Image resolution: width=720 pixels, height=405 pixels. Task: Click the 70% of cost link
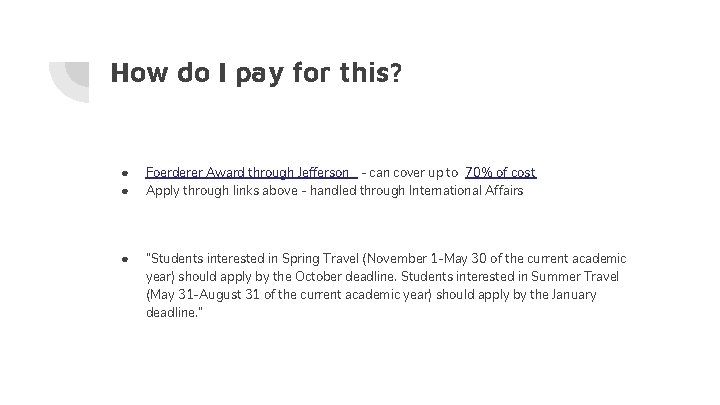click(x=500, y=173)
